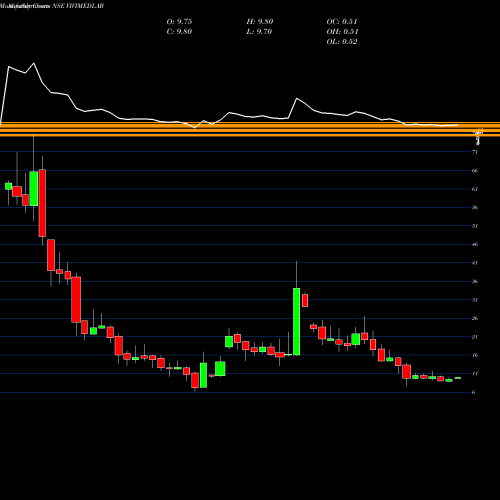The image size is (500, 500).
Task: Click the 56 price axis label
Action: [475, 207]
